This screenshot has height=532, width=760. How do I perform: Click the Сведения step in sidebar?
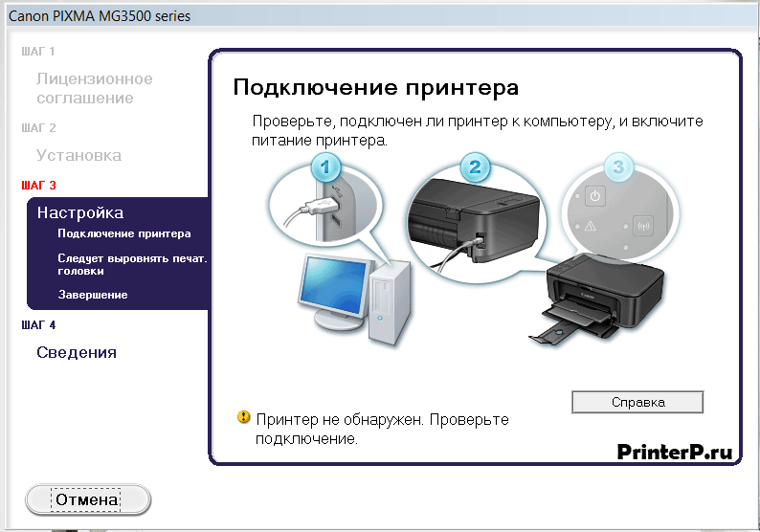pos(77,352)
